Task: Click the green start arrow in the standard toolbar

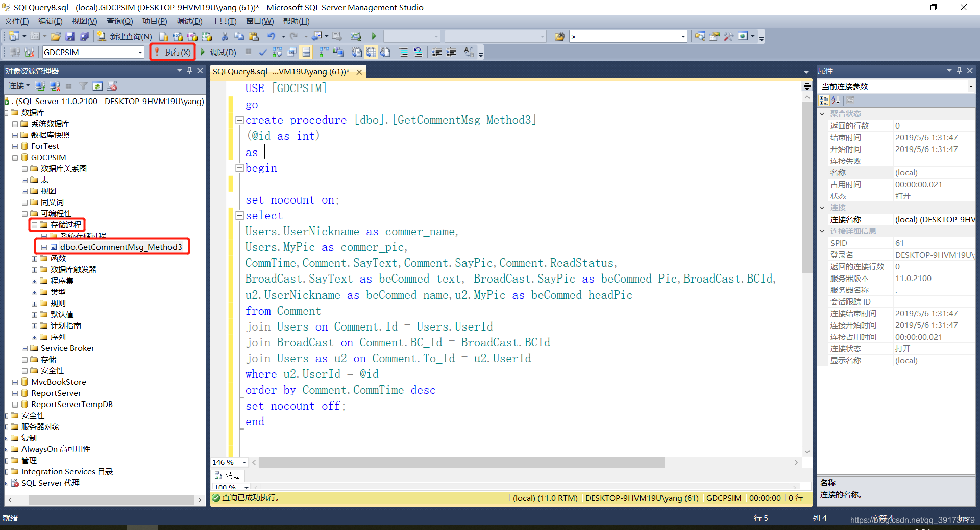Action: [x=374, y=36]
